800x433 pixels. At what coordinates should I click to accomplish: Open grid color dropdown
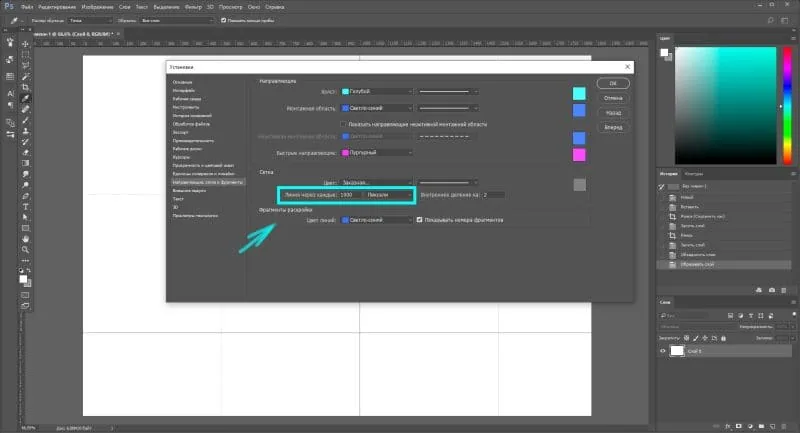377,182
